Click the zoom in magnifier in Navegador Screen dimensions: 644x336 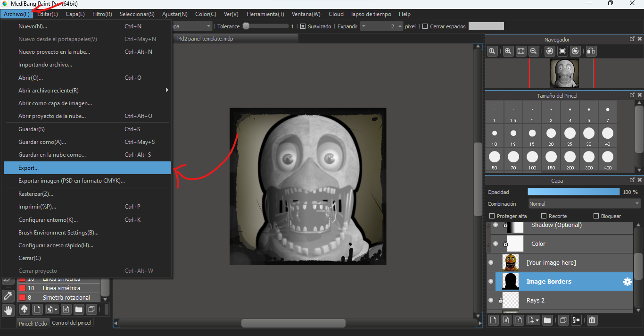pos(508,51)
